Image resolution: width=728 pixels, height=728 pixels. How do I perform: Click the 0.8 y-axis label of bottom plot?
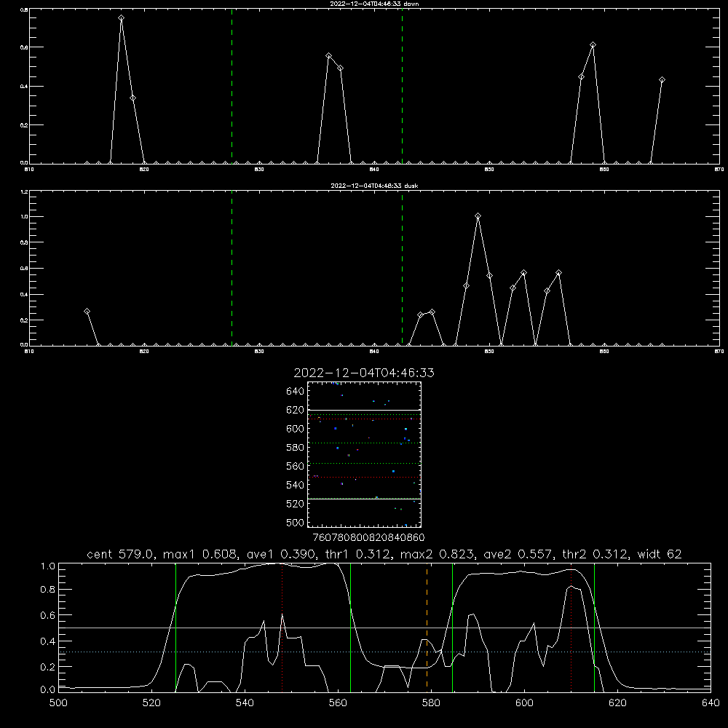click(48, 589)
